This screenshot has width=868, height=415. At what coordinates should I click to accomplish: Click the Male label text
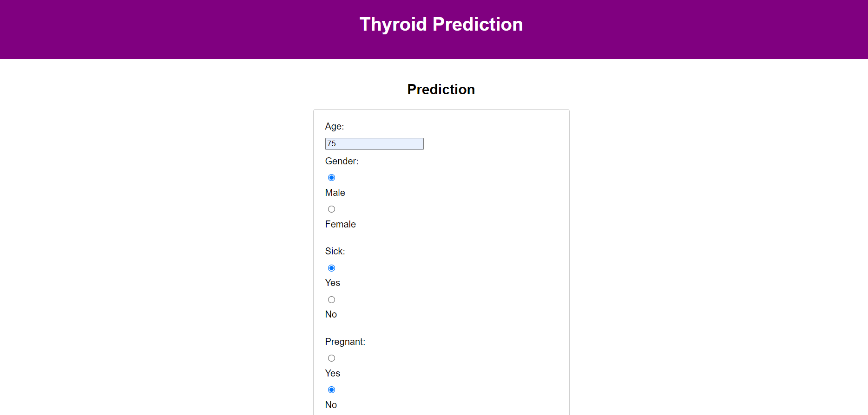pyautogui.click(x=335, y=193)
